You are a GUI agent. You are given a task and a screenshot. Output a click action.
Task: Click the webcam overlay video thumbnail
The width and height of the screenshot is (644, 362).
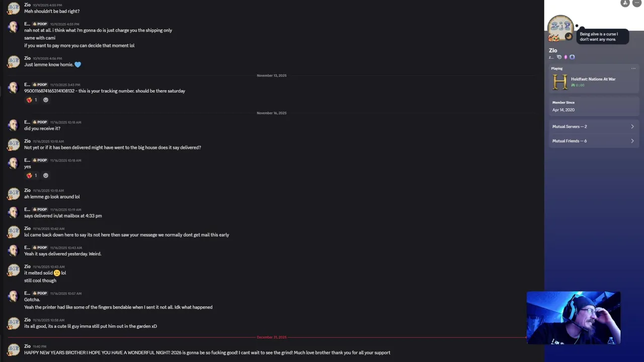(573, 318)
